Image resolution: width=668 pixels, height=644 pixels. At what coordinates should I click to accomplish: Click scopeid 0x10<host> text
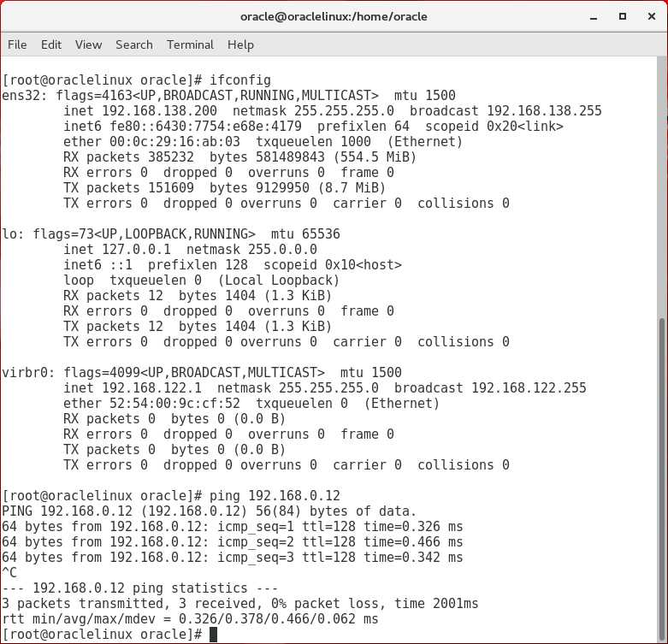point(333,265)
